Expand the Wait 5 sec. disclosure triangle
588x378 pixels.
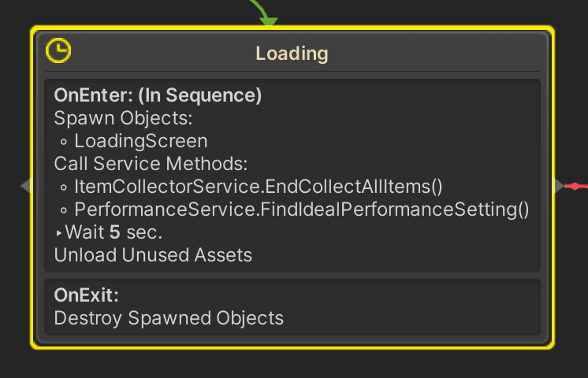click(x=58, y=233)
